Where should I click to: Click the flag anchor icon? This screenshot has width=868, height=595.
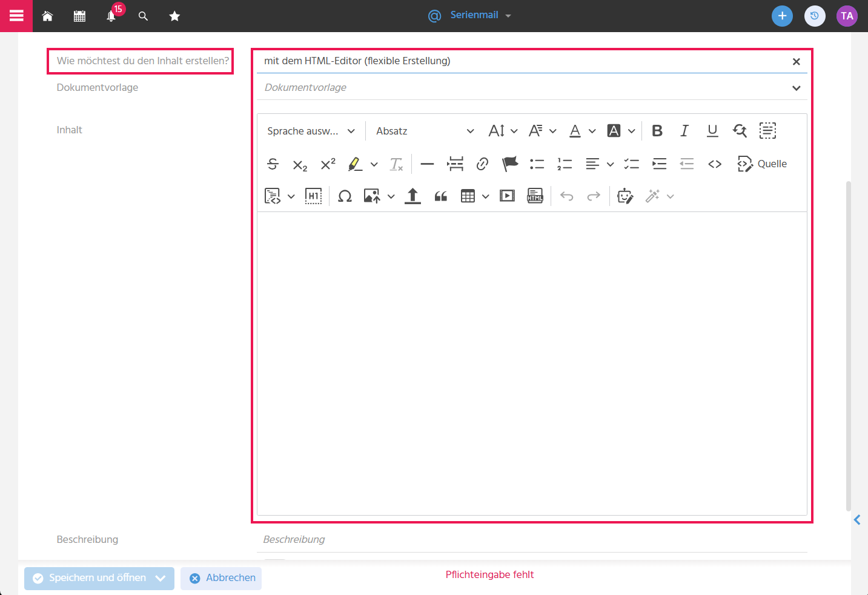(510, 164)
